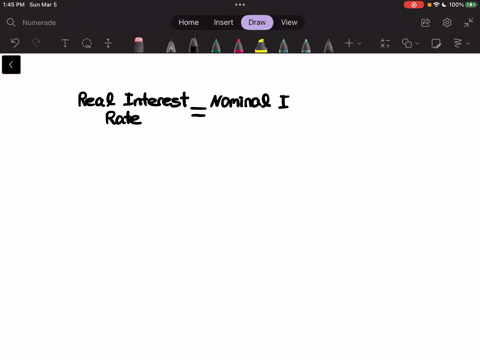Select the black pen
Viewport: 480px width, 360px height.
(193, 45)
